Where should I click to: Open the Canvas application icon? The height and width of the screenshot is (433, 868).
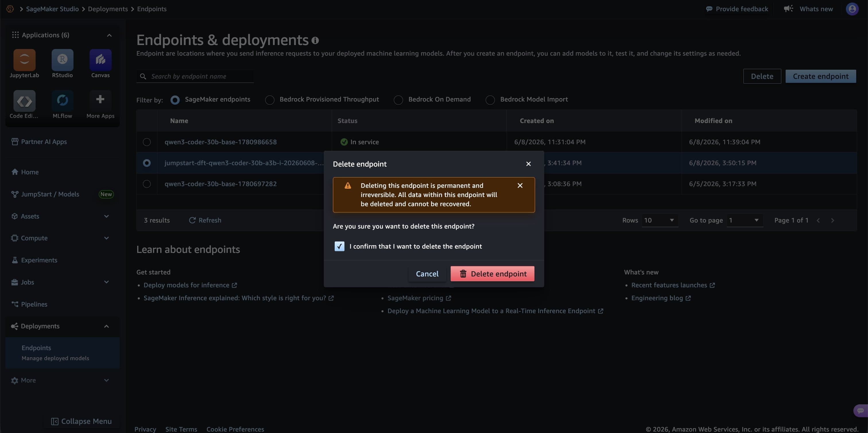pos(100,60)
